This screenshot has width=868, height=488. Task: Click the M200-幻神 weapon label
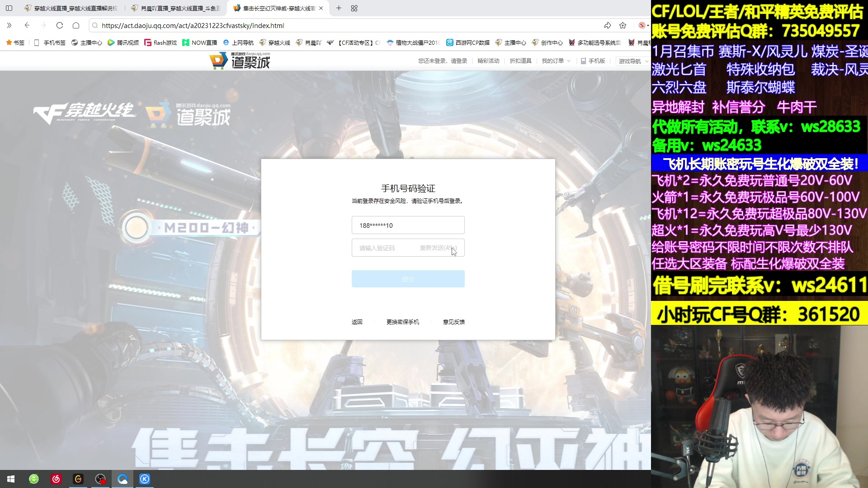(207, 228)
